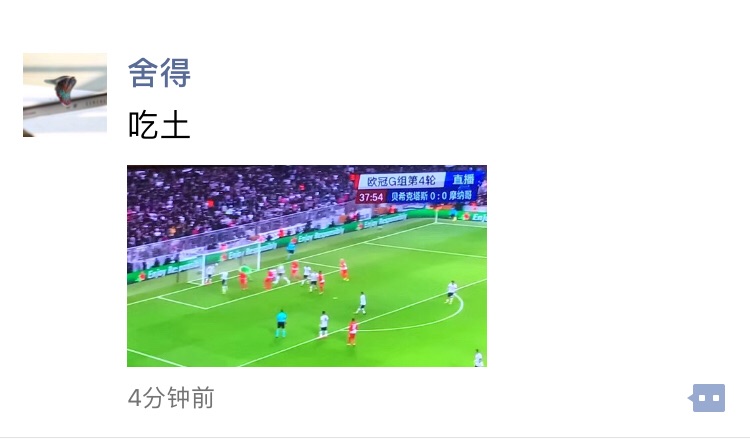Click the 欧冠G组第4轮 caption banner
750x441 pixels.
(402, 180)
